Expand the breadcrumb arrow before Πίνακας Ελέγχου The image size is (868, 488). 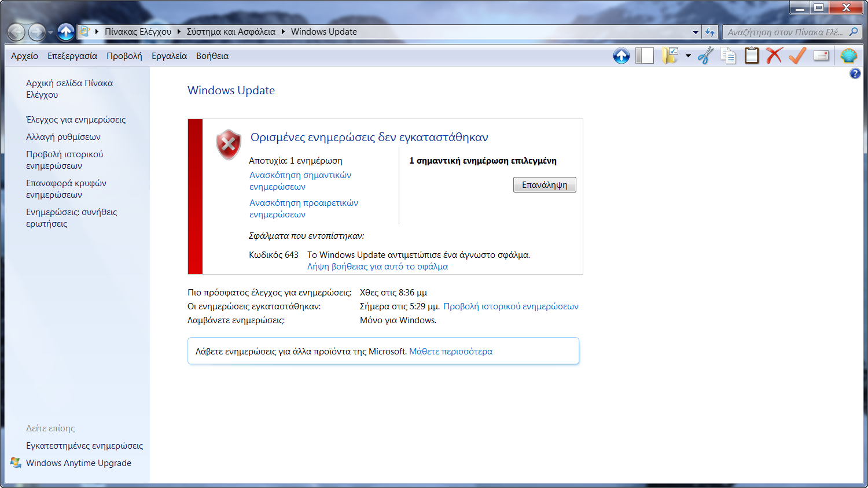click(x=97, y=32)
